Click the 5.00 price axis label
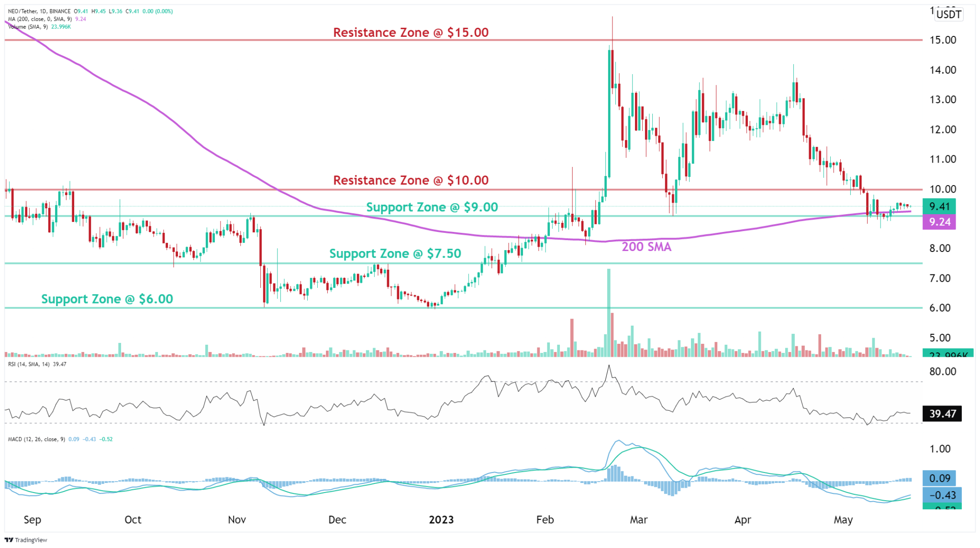This screenshot has width=980, height=548. point(939,338)
